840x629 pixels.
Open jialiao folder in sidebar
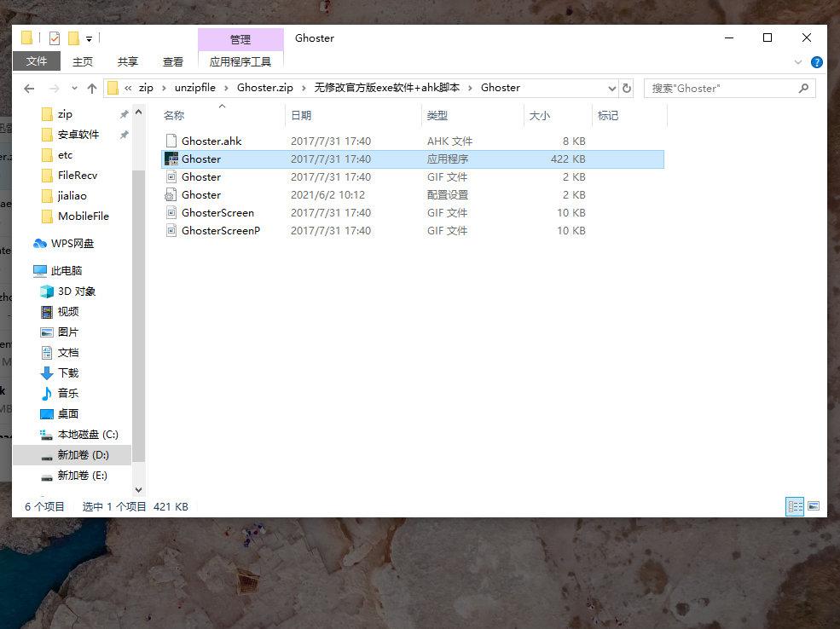click(x=72, y=196)
